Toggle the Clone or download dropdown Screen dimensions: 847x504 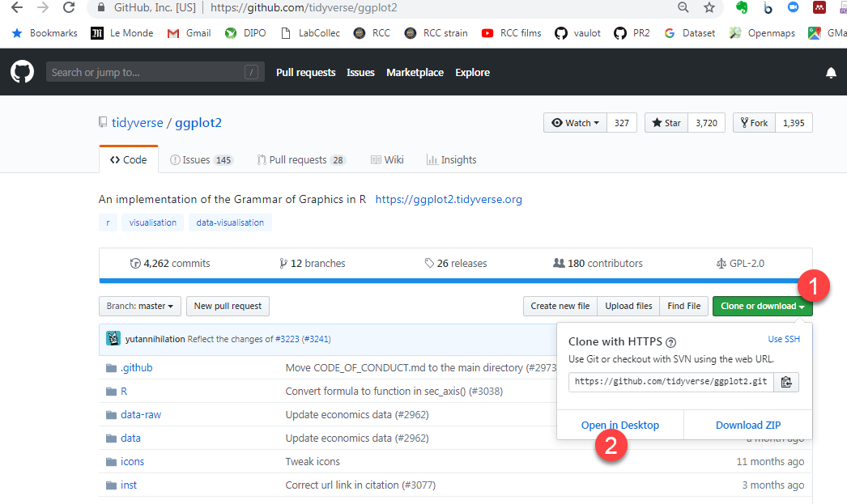click(762, 306)
